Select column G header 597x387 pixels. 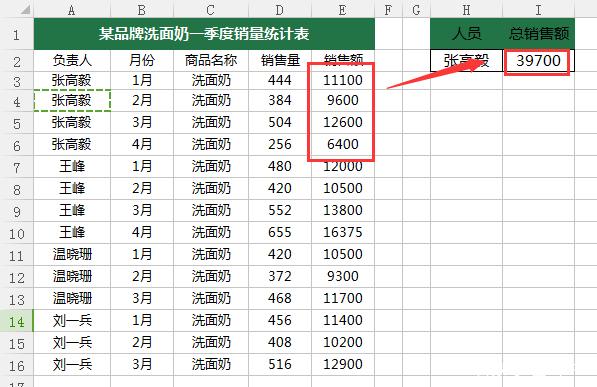(x=417, y=9)
